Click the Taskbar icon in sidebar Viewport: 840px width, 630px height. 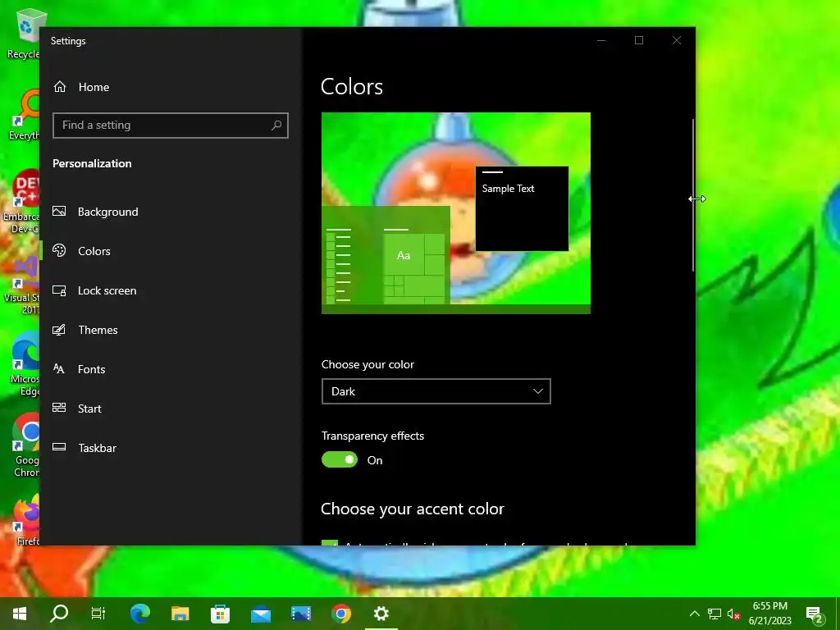pyautogui.click(x=59, y=447)
